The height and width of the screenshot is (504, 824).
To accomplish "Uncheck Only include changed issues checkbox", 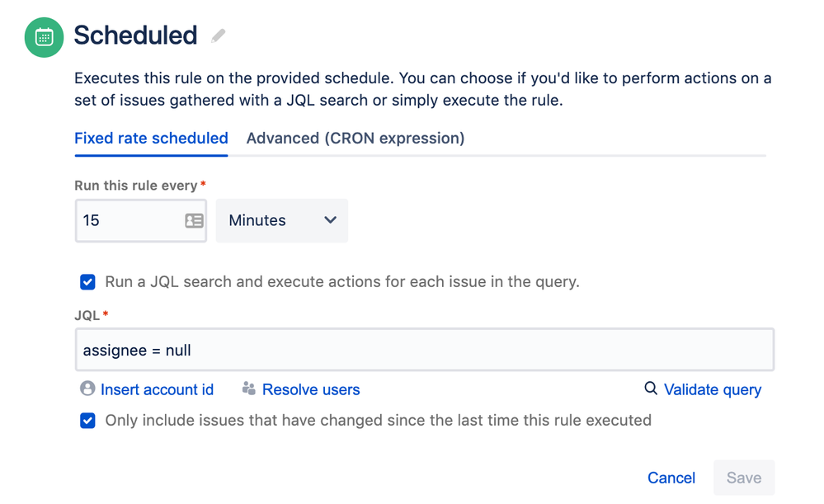I will coord(87,421).
